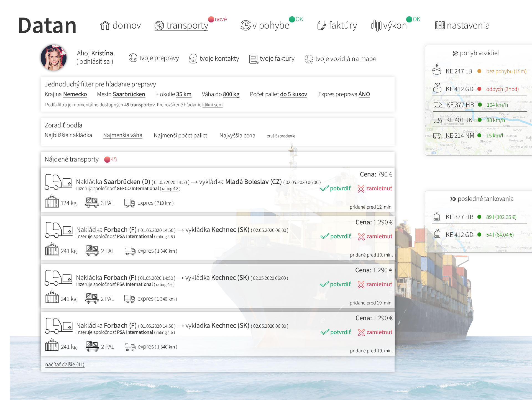The width and height of the screenshot is (532, 400).
Task: Select sort by Najvyššia cena
Action: [237, 135]
